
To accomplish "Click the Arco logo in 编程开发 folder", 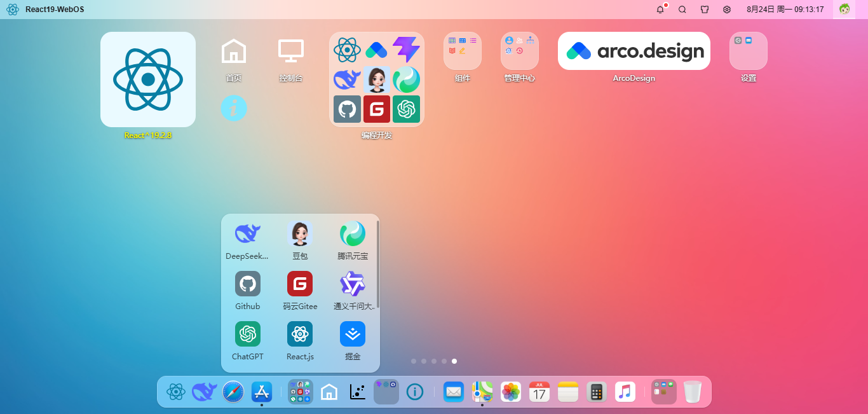I will point(377,50).
